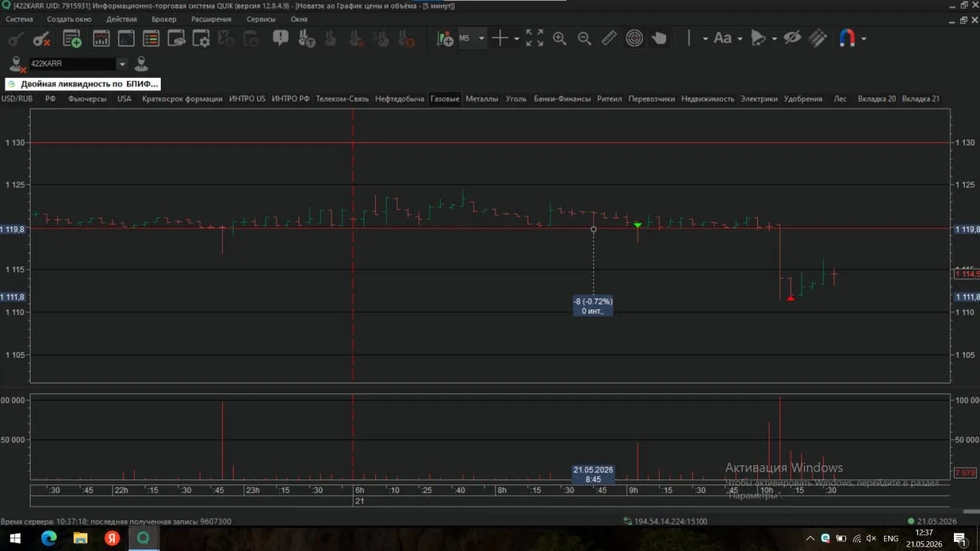The height and width of the screenshot is (551, 980).
Task: Expand the crosshair tool options arrow
Action: coord(517,38)
